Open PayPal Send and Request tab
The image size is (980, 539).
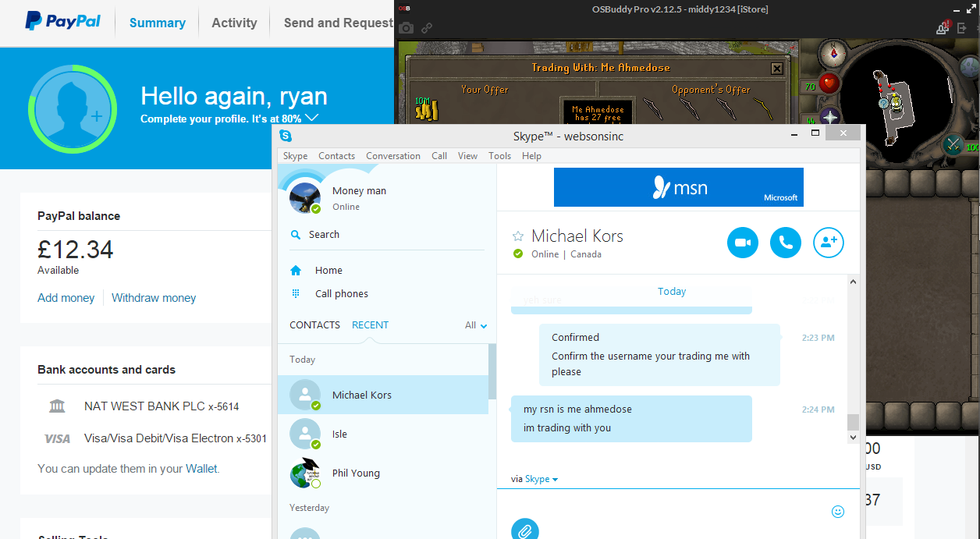click(x=339, y=23)
